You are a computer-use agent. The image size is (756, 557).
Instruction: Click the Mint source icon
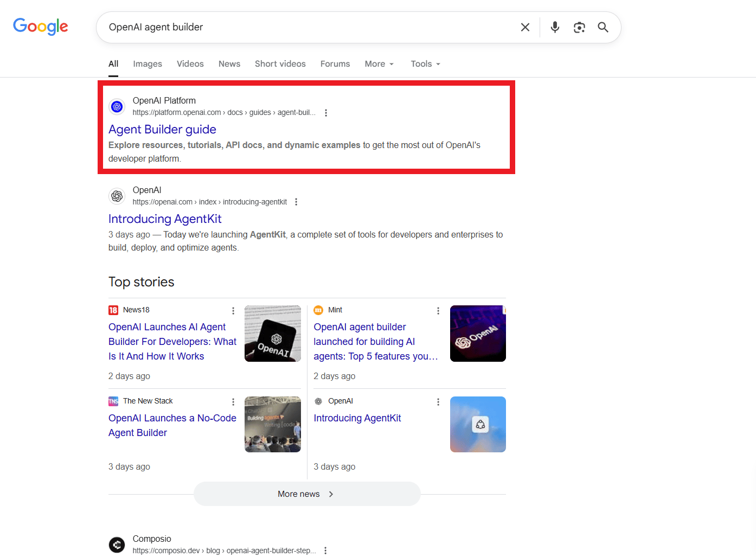[x=318, y=310]
